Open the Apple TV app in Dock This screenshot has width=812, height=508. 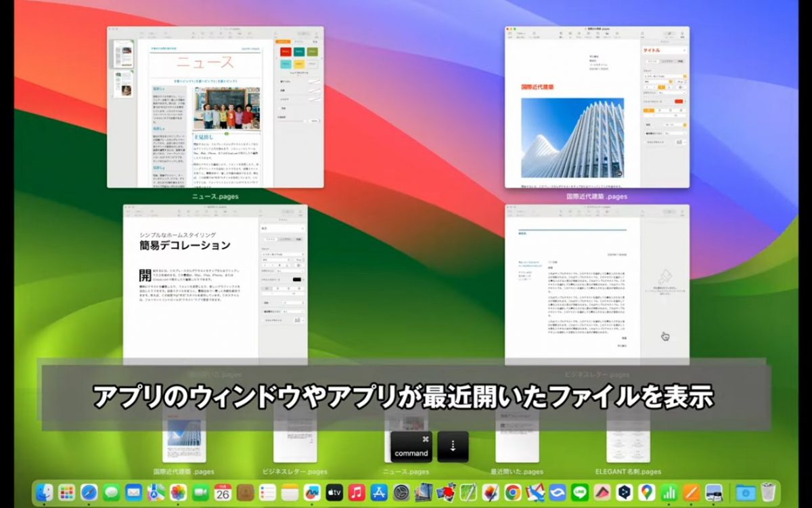point(334,492)
